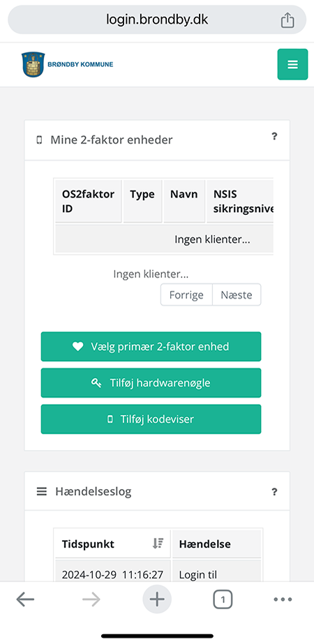Click Tilføj hardwarenøgle button

151,383
